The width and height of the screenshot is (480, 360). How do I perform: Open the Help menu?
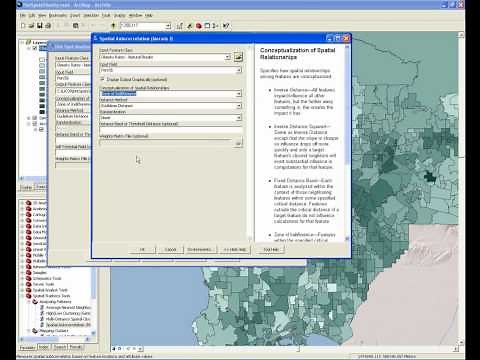(149, 15)
